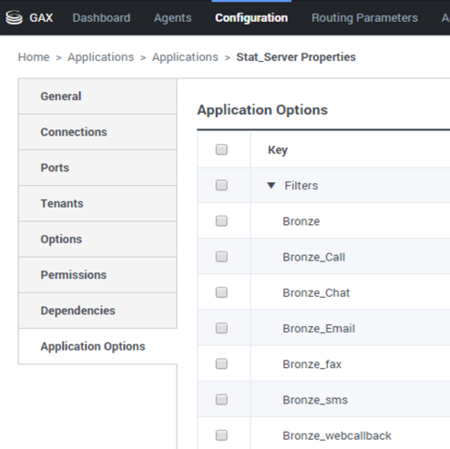Check the Bronze_fax checkbox
Image resolution: width=450 pixels, height=449 pixels.
point(222,364)
